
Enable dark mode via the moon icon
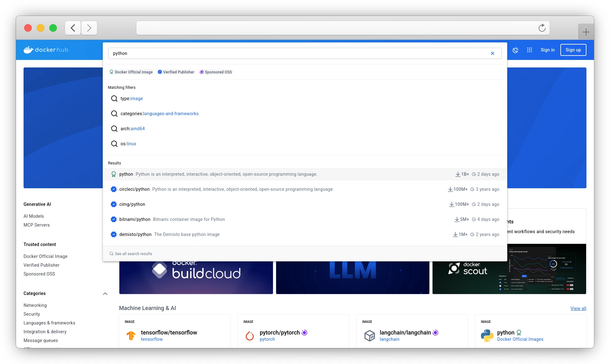pos(515,50)
